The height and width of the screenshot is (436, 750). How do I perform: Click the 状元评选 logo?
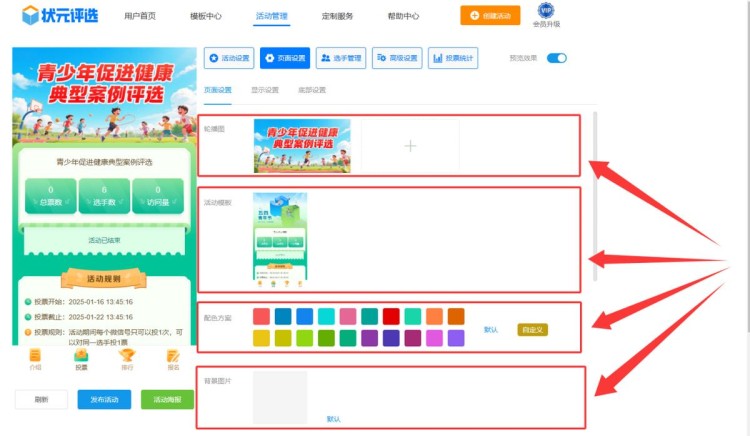[60, 15]
